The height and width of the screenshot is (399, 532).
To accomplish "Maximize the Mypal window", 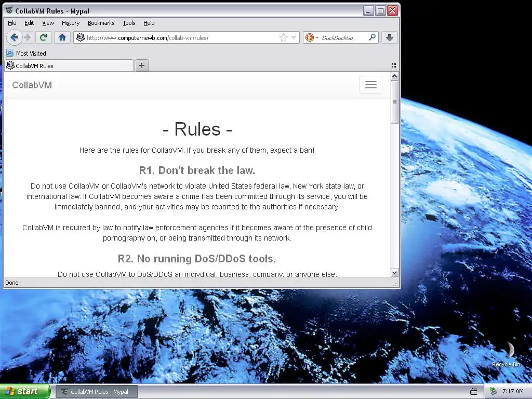I will 380,11.
